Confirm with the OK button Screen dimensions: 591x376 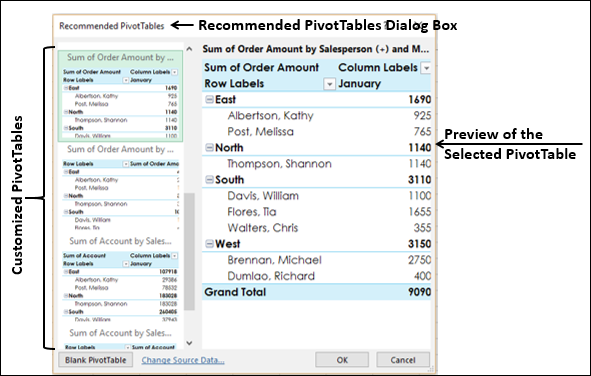click(342, 360)
